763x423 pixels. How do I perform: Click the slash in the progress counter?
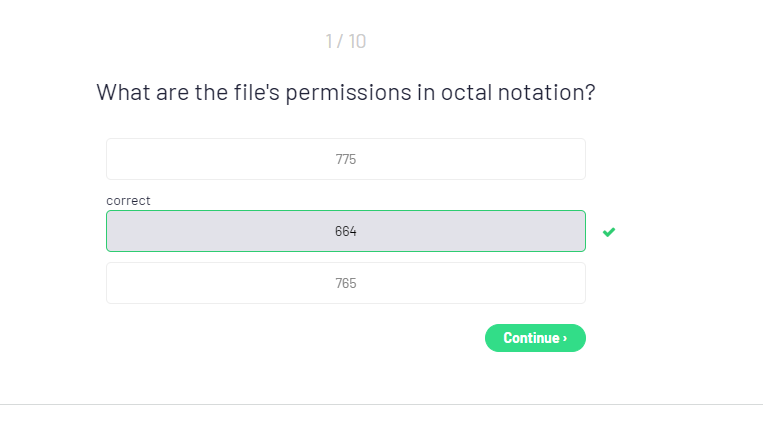click(x=341, y=41)
